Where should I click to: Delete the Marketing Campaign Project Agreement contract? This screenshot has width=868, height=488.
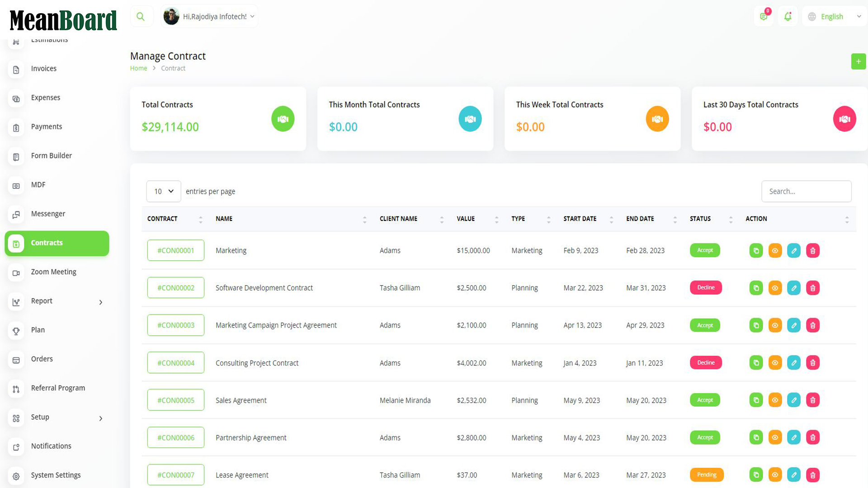813,325
